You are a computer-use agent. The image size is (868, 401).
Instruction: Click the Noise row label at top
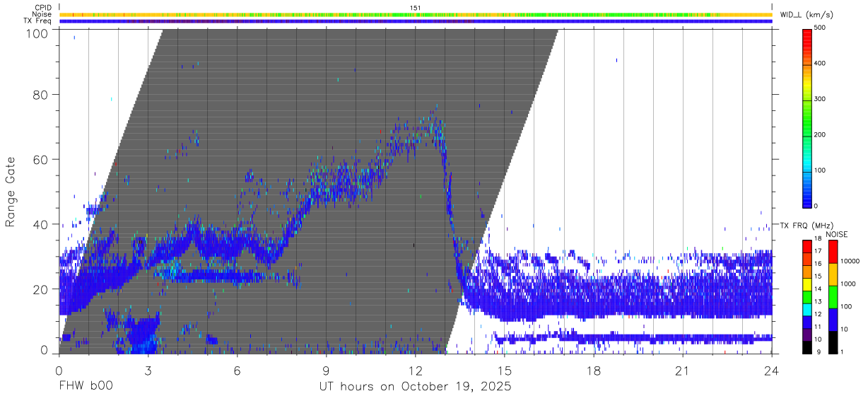pos(42,14)
